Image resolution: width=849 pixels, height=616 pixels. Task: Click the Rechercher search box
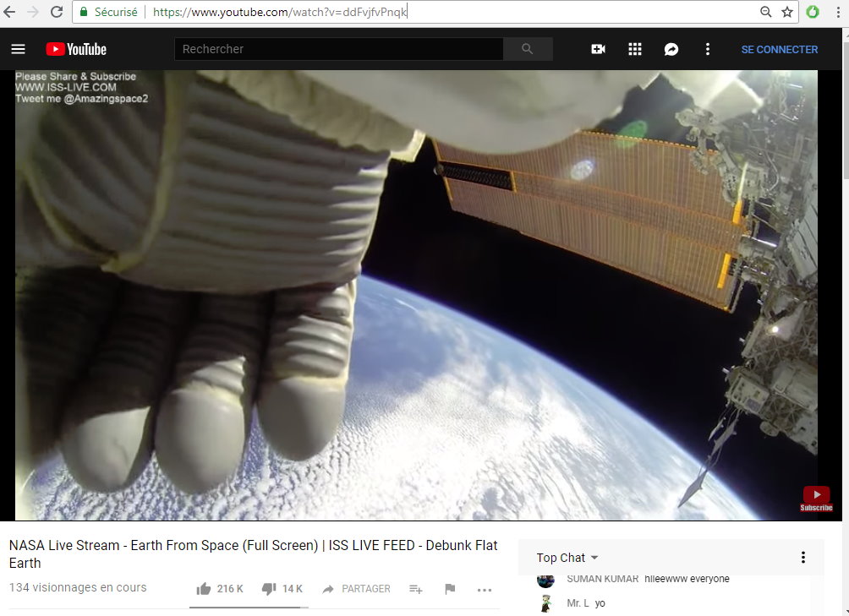click(339, 49)
